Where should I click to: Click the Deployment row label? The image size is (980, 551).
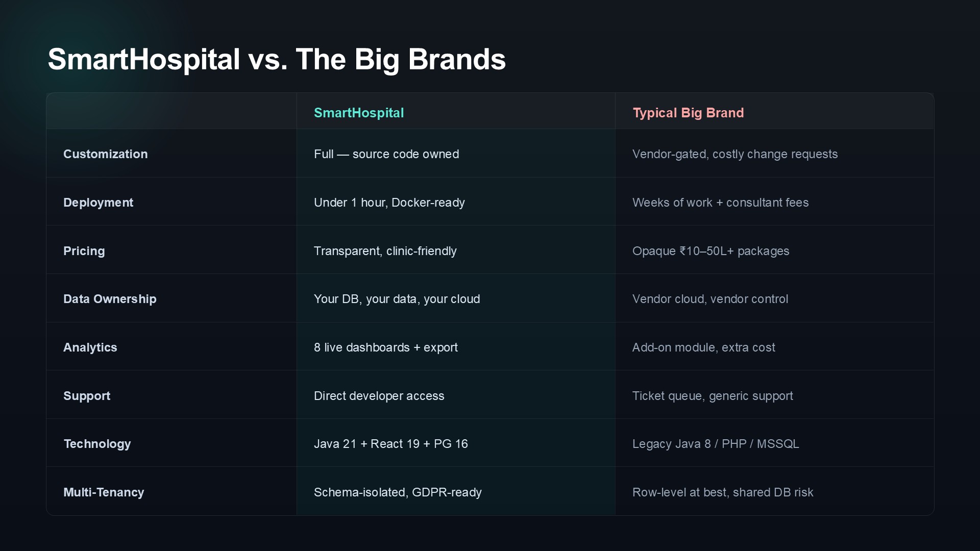[99, 203]
